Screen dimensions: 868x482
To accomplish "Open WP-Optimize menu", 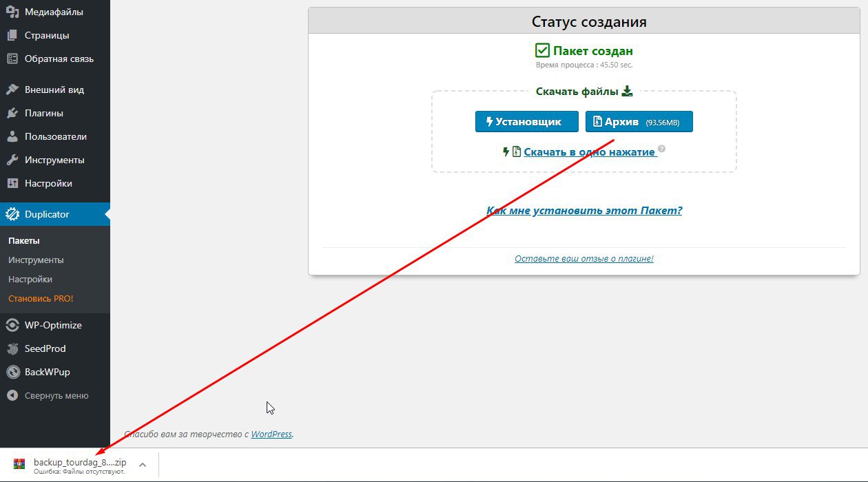I will (x=55, y=325).
